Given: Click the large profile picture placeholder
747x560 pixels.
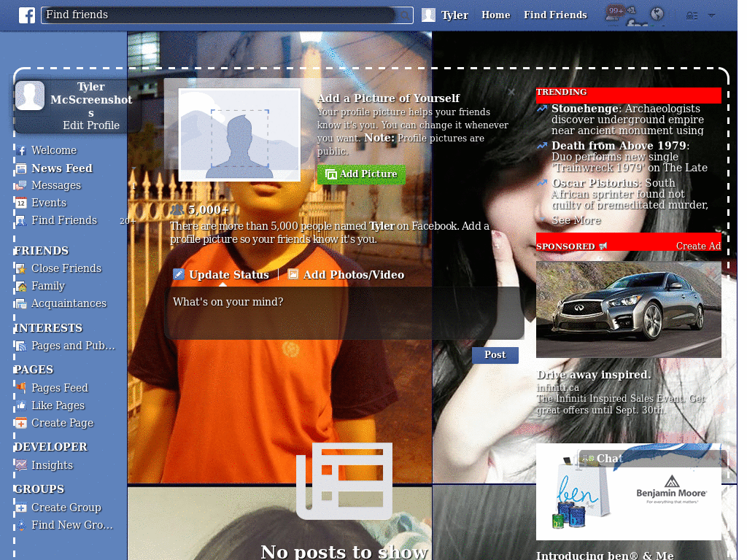Looking at the screenshot, I should (x=239, y=135).
